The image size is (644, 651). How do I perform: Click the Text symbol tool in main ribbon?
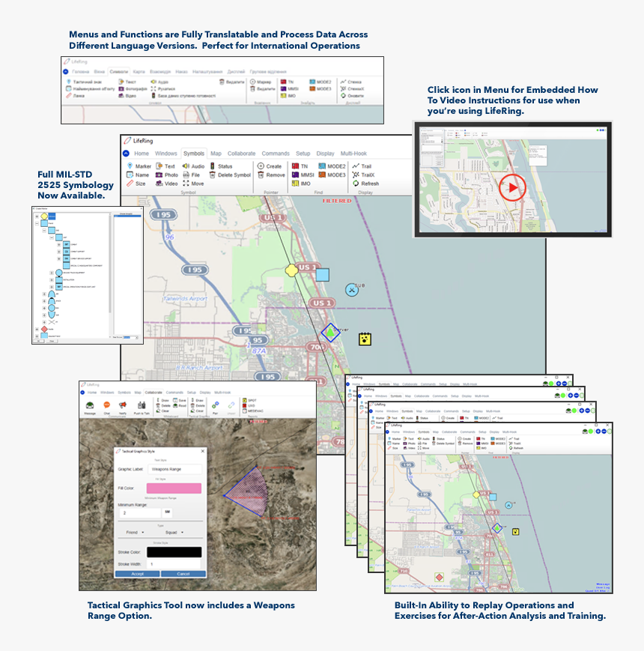165,166
